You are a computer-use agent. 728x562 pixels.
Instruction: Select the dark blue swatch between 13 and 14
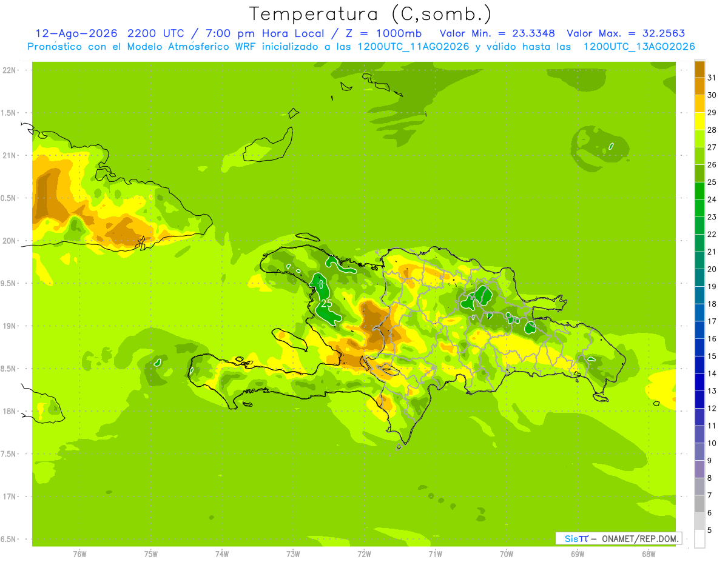tap(699, 382)
